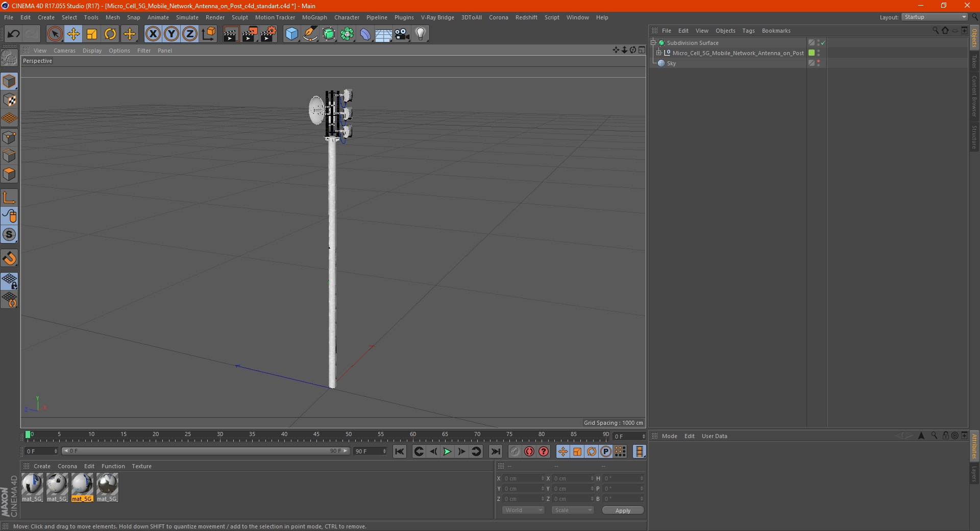Click the Apply button
The width and height of the screenshot is (980, 531).
coord(623,510)
